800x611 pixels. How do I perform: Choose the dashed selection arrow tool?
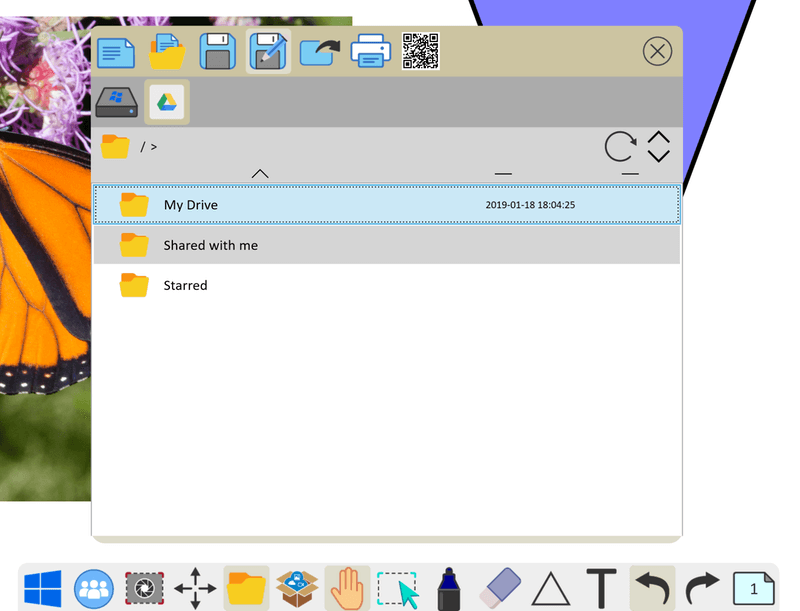[398, 590]
